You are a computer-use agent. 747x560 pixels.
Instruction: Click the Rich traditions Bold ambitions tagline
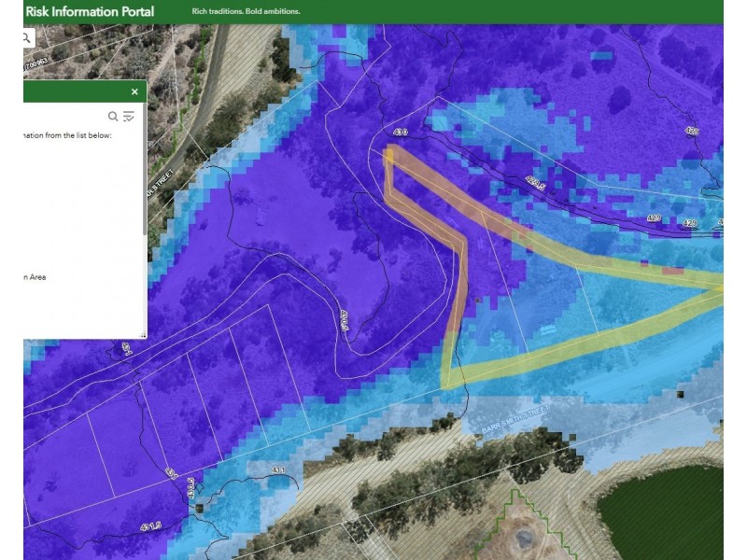pos(246,11)
